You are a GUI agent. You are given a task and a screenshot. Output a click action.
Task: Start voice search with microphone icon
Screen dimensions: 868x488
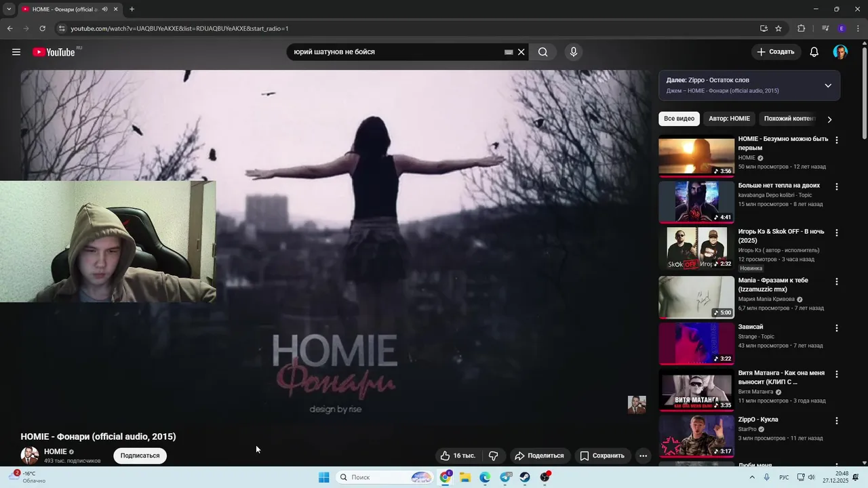(x=574, y=52)
